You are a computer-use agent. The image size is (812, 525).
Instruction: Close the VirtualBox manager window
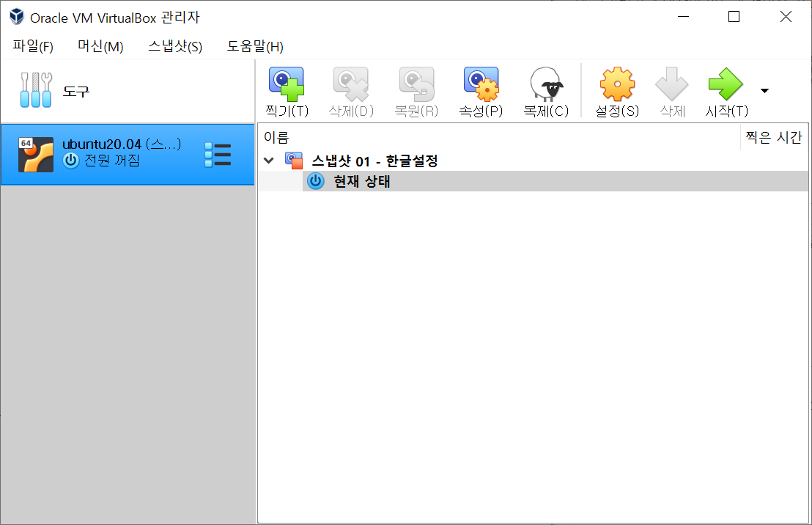point(786,17)
